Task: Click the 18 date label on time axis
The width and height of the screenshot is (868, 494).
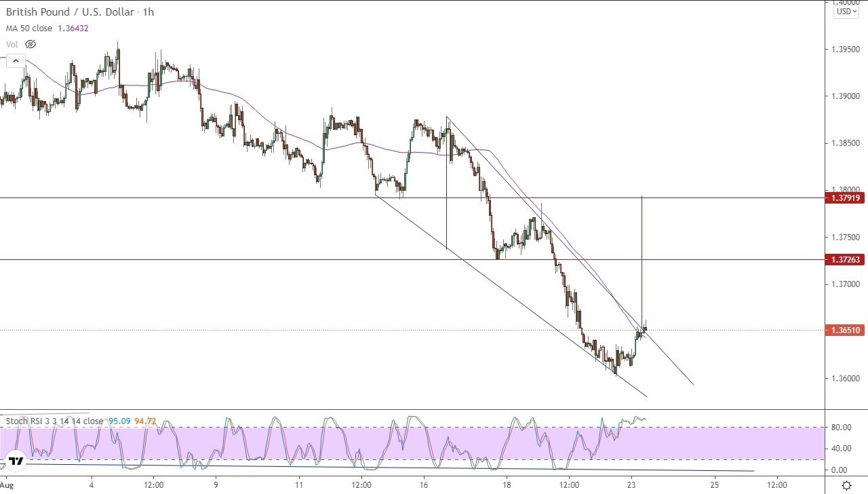Action: coord(507,486)
